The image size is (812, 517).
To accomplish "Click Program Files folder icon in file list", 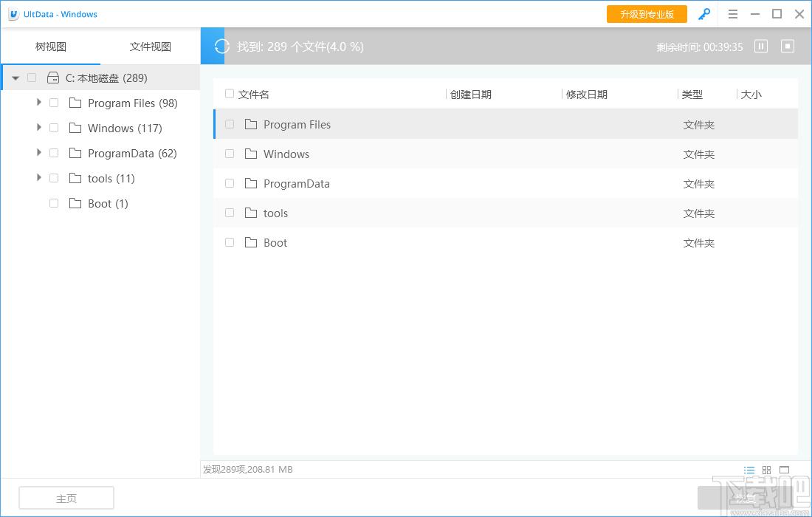I will coord(251,124).
